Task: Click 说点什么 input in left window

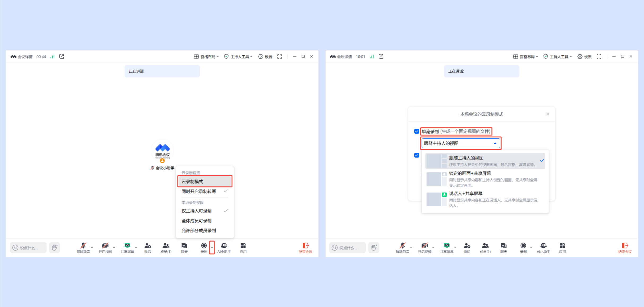Action: (x=28, y=248)
